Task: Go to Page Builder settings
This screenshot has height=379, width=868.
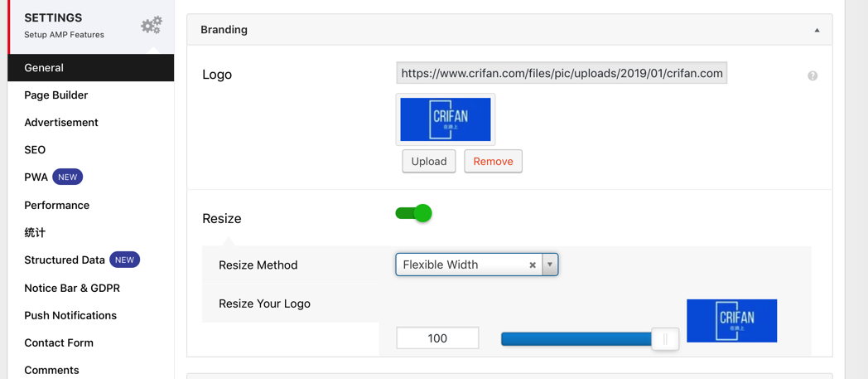Action: click(x=55, y=95)
